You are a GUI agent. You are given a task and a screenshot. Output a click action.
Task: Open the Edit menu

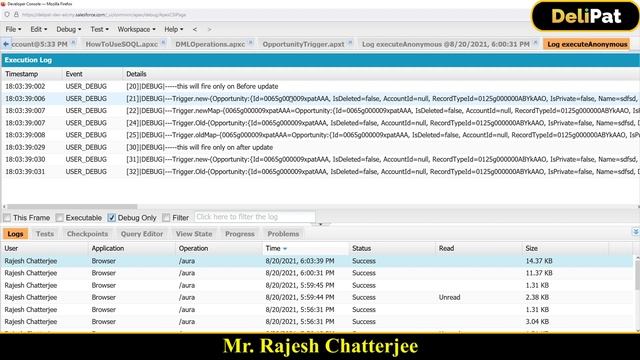[x=38, y=29]
